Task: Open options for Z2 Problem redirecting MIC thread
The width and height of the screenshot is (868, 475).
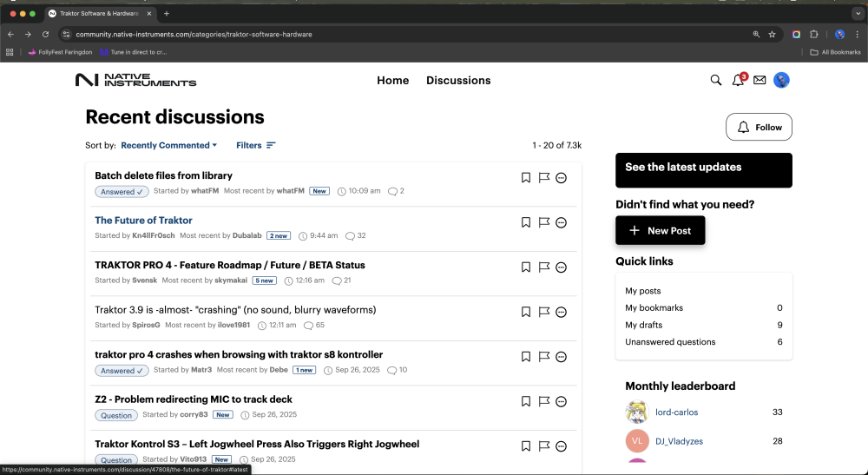Action: point(562,401)
